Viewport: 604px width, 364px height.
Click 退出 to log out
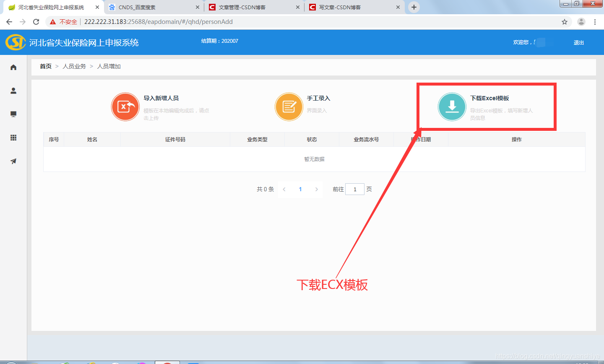(x=579, y=42)
